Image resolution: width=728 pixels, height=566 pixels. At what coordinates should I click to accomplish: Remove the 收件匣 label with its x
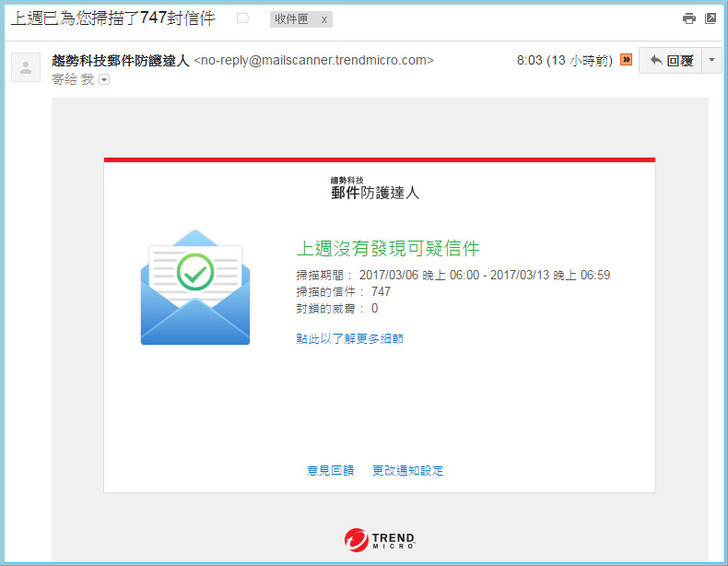[324, 20]
